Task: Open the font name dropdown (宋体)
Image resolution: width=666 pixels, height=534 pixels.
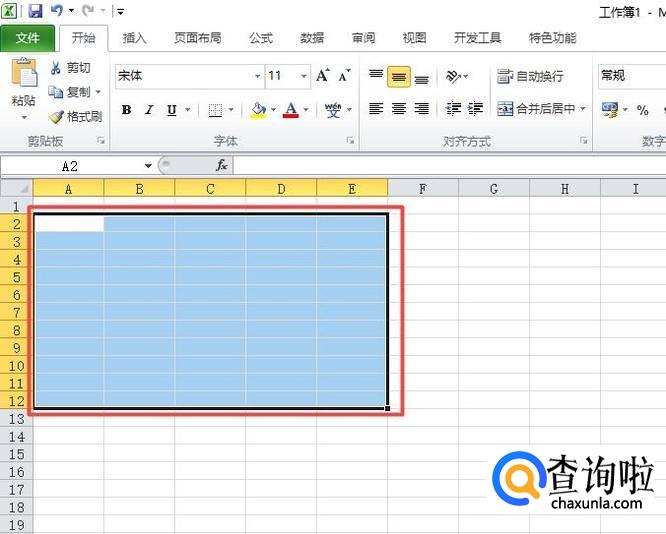Action: 257,76
